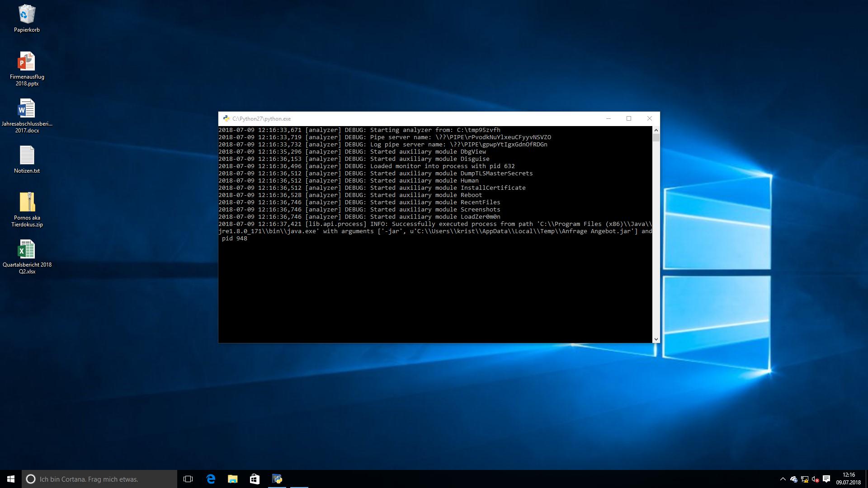The image size is (868, 488).
Task: Click the 'pid 948' console text
Action: pyautogui.click(x=235, y=239)
